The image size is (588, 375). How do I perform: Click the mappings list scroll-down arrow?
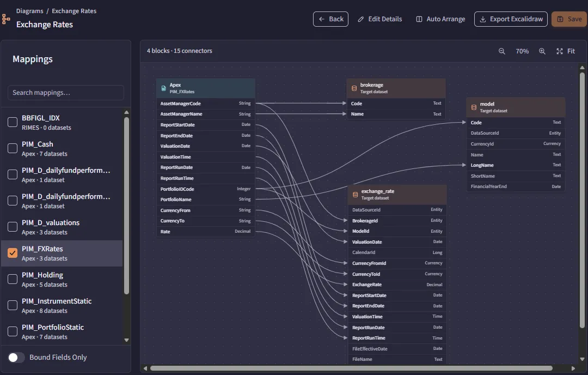tap(126, 340)
